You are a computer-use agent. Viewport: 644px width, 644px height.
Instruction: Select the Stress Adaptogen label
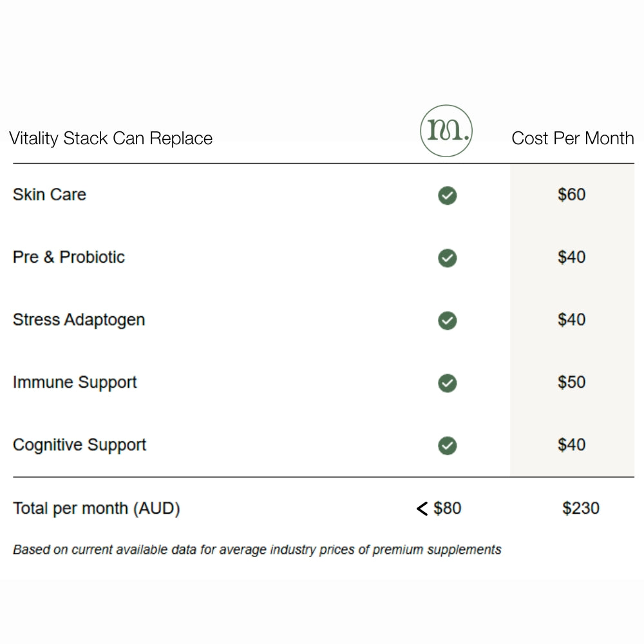(79, 320)
